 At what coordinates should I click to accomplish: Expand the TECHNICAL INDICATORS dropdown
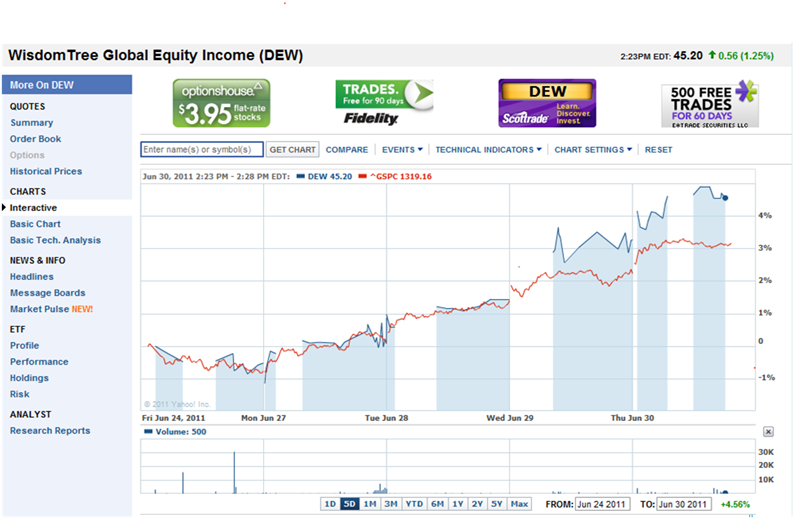488,150
